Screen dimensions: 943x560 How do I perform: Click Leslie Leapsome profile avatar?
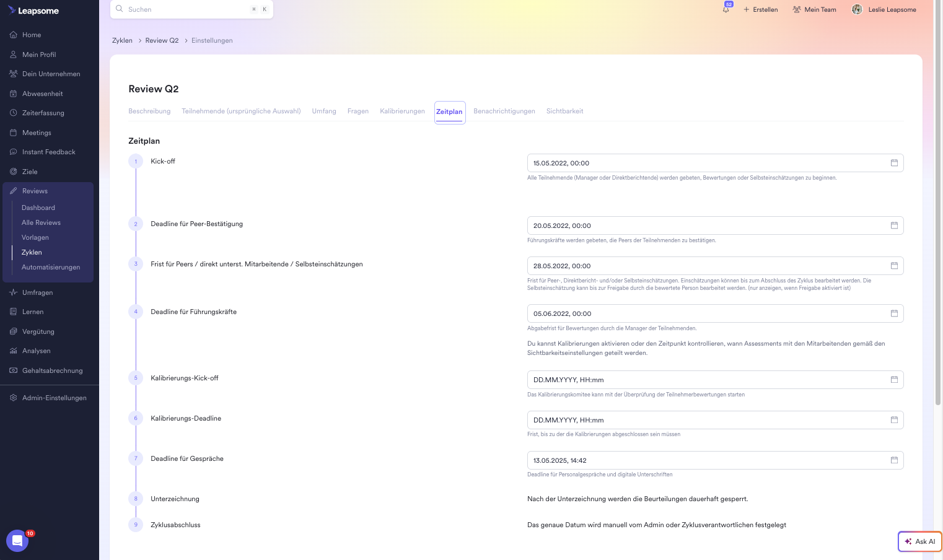click(857, 9)
